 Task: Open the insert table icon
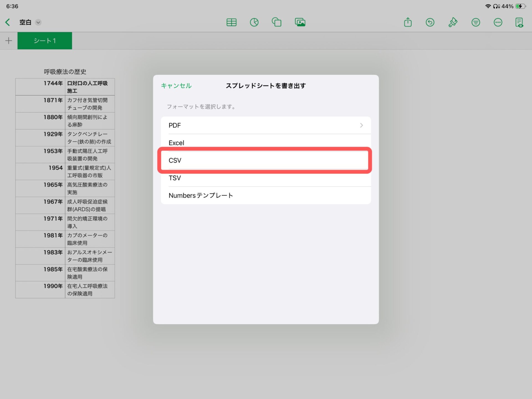point(231,22)
